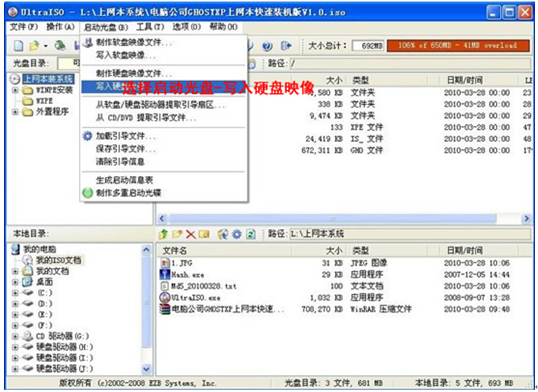The width and height of the screenshot is (538, 392).
Task: Open the 文件(F) menu
Action: (24, 27)
